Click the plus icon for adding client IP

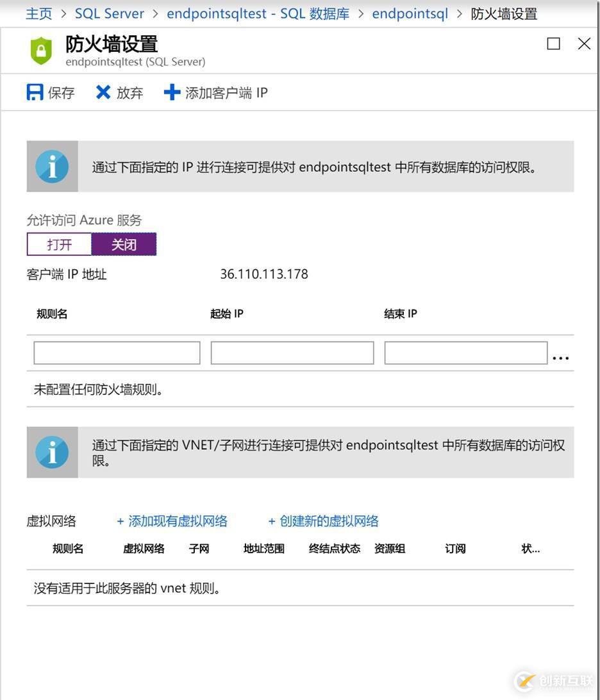(x=172, y=92)
